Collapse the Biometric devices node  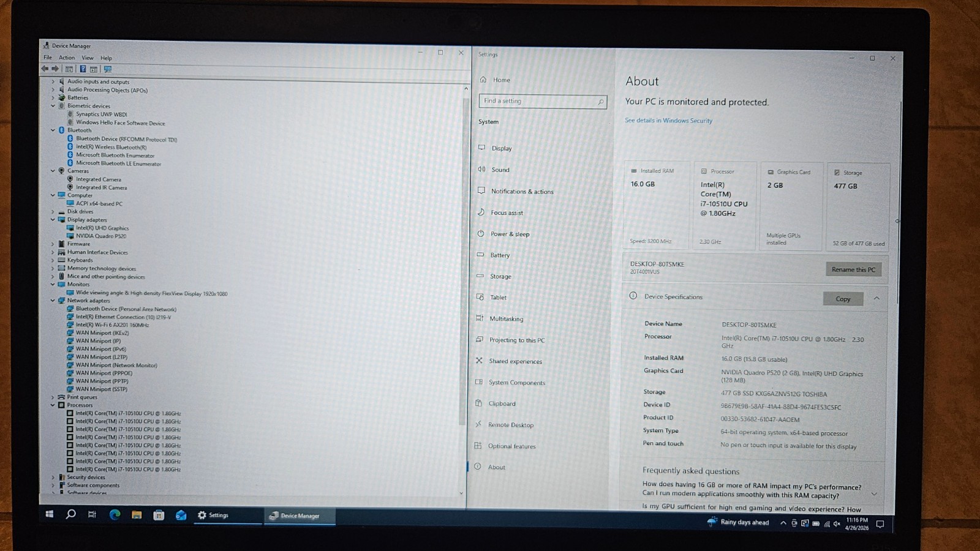pyautogui.click(x=53, y=106)
